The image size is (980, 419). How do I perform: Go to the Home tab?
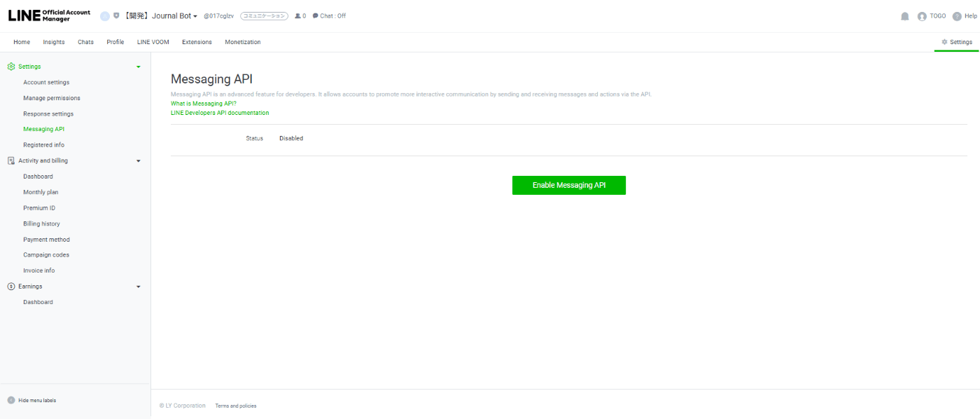(x=22, y=42)
